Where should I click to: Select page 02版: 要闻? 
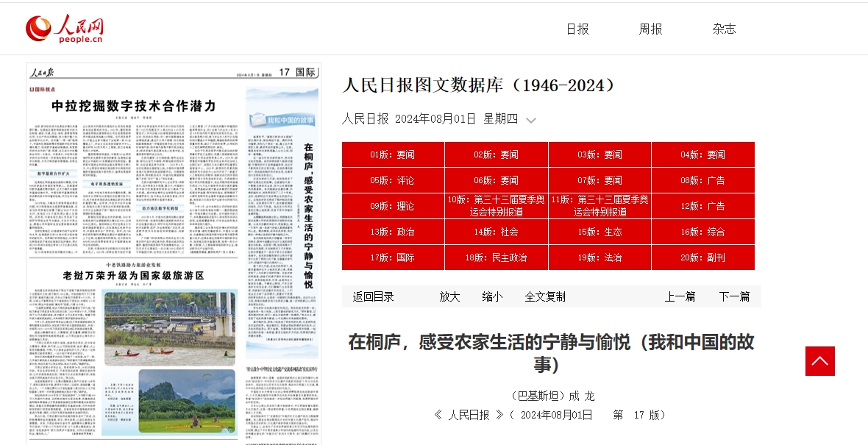tap(497, 154)
